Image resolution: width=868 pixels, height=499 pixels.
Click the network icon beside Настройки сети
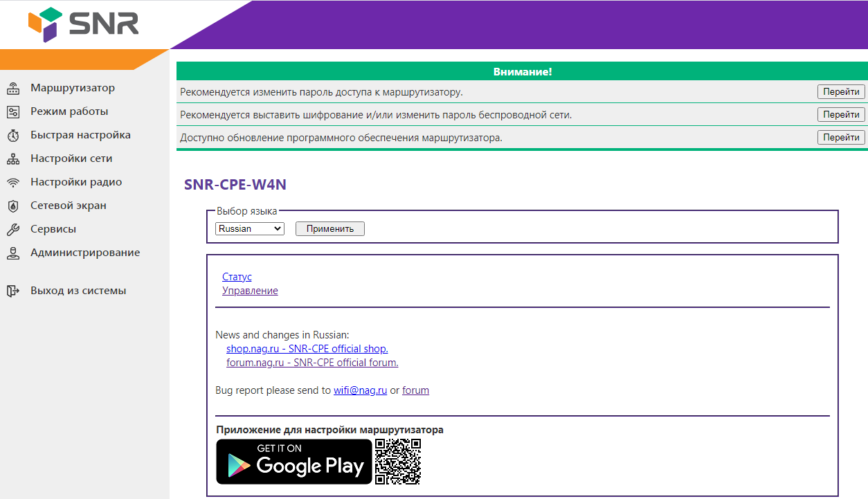coord(12,159)
